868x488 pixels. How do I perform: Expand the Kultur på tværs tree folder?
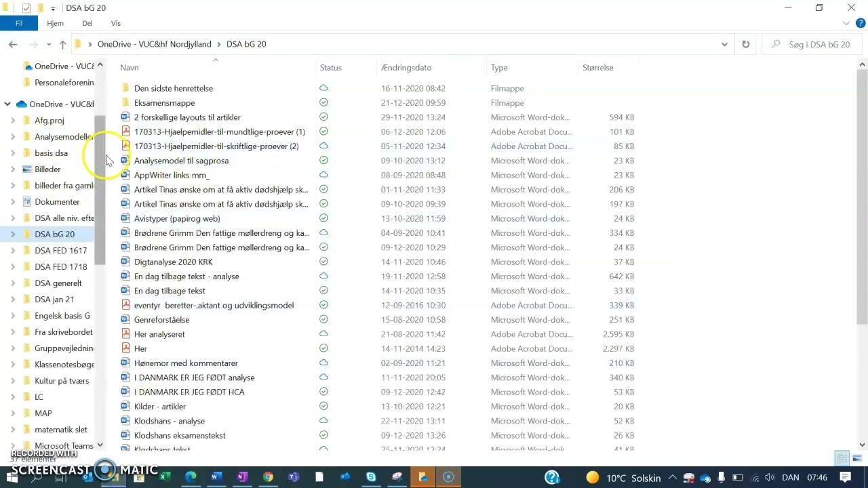pos(13,381)
